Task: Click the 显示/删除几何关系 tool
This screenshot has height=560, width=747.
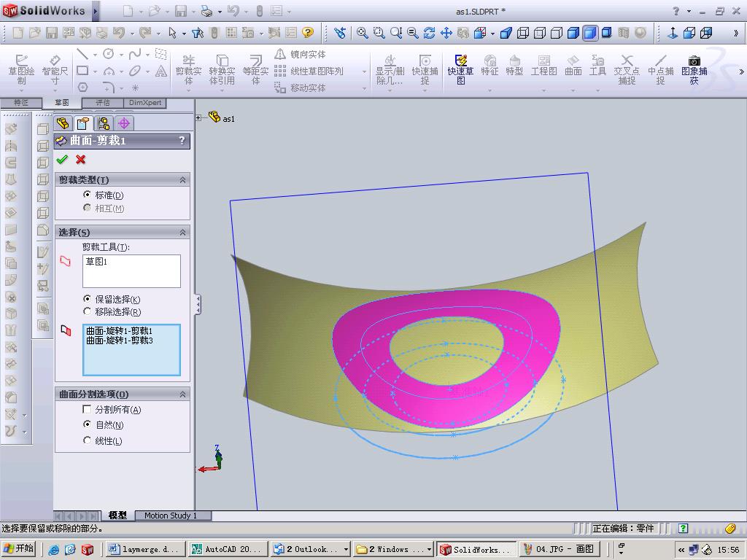Action: (390, 69)
